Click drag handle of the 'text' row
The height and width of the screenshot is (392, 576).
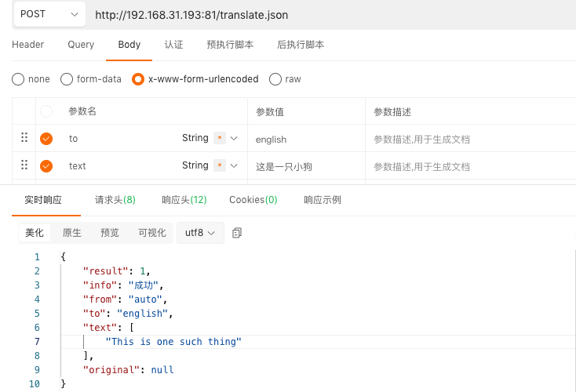pyautogui.click(x=24, y=165)
